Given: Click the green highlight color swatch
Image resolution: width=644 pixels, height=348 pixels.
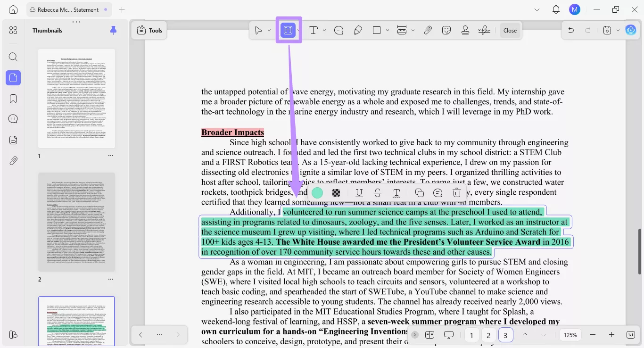Looking at the screenshot, I should point(317,192).
